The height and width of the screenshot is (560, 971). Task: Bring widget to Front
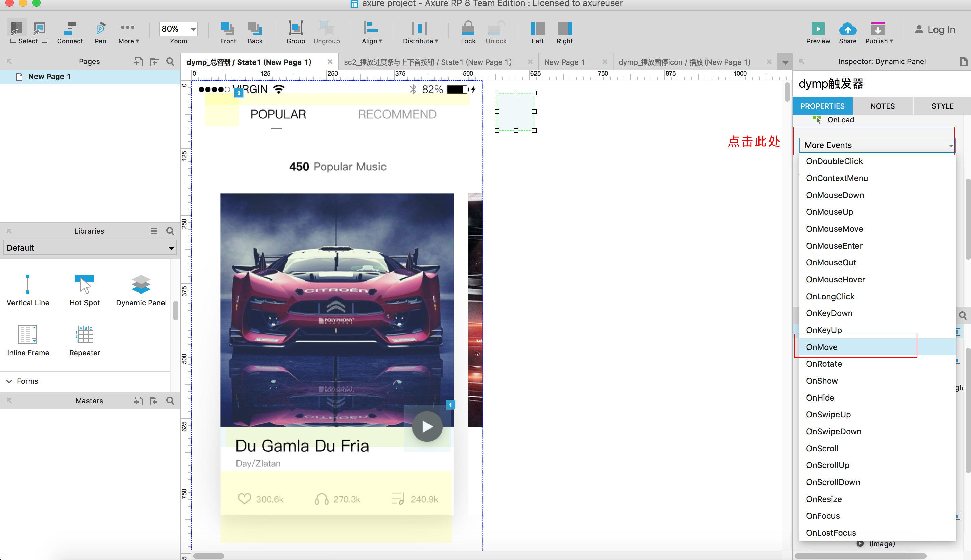[x=228, y=32]
